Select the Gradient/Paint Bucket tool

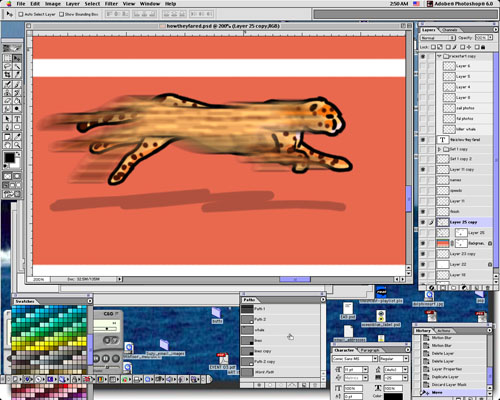point(17,100)
